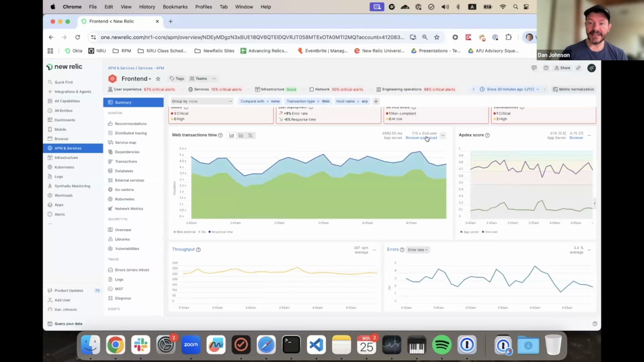Click the Share button

click(x=562, y=68)
